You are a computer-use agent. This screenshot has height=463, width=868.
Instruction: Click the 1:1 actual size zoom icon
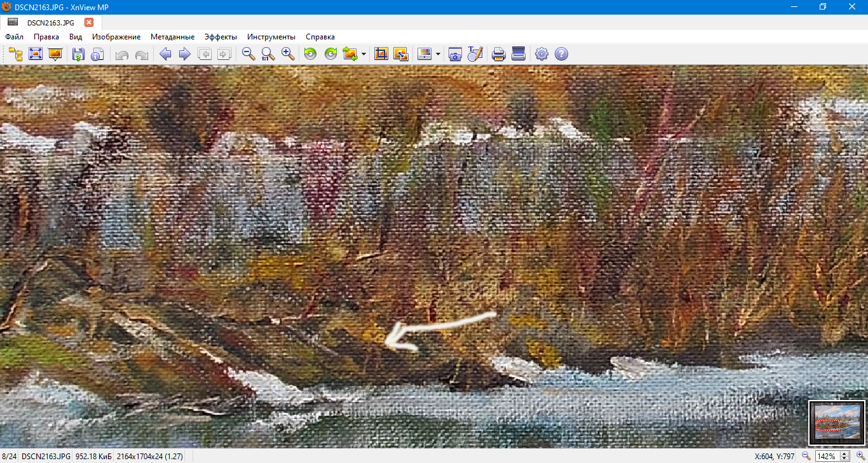point(268,54)
